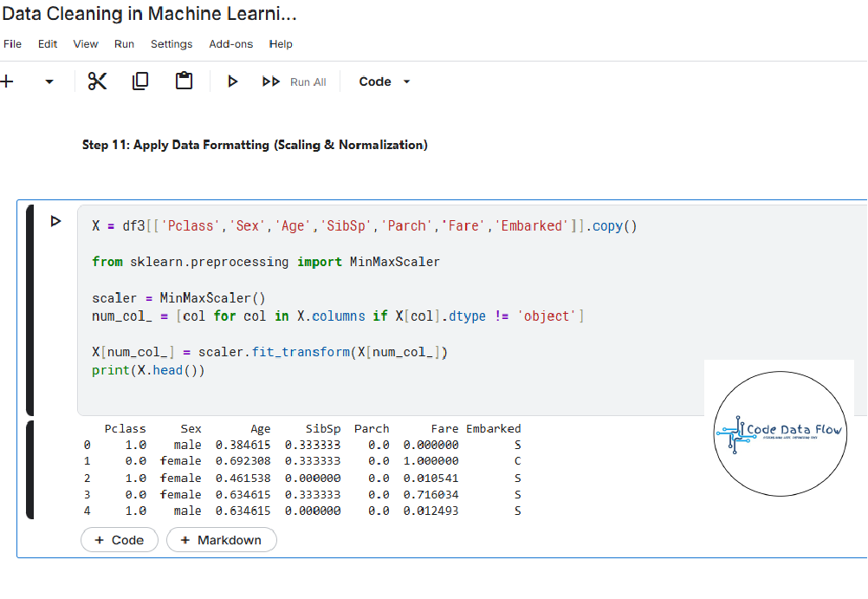Run the MinMaxScaler cell with its play icon
Viewport: 868px width, 599px height.
[56, 222]
